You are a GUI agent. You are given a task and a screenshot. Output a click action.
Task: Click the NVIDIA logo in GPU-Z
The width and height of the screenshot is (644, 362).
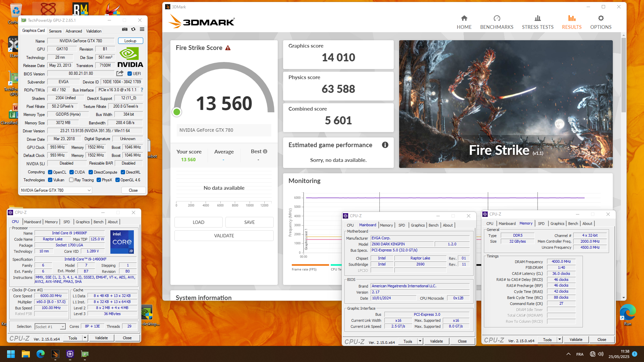[x=130, y=57]
